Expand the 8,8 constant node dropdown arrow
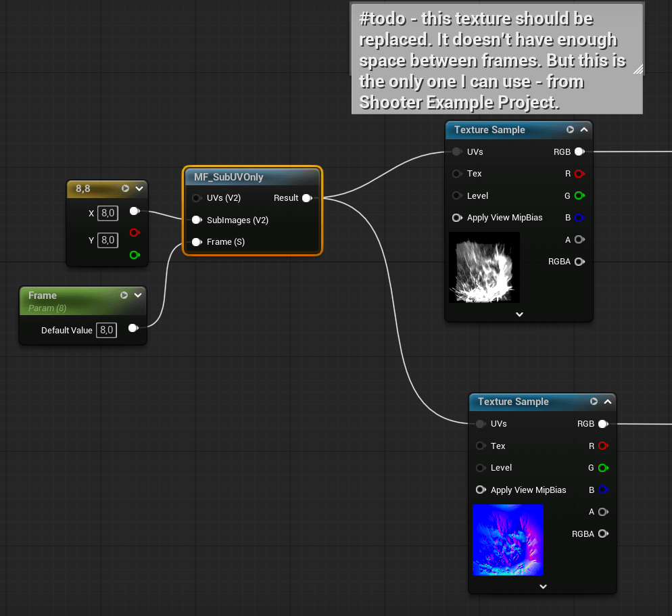The height and width of the screenshot is (616, 672). coord(139,189)
